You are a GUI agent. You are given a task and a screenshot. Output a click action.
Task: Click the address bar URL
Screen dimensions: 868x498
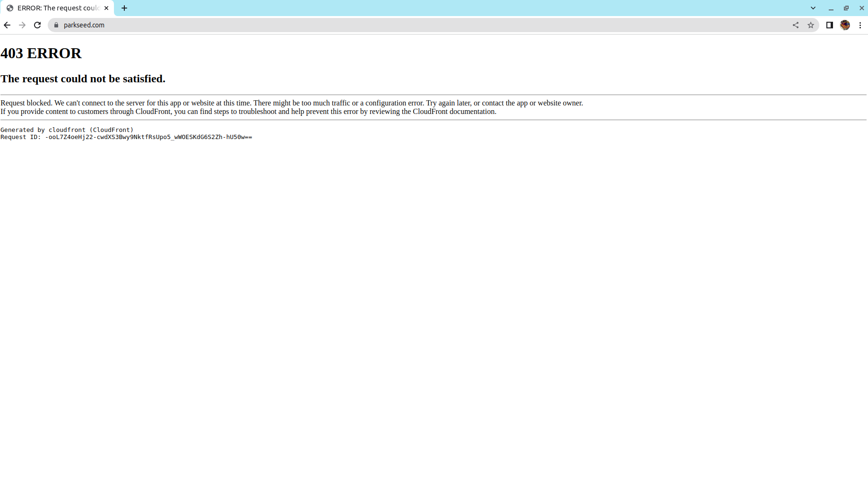[x=84, y=25]
